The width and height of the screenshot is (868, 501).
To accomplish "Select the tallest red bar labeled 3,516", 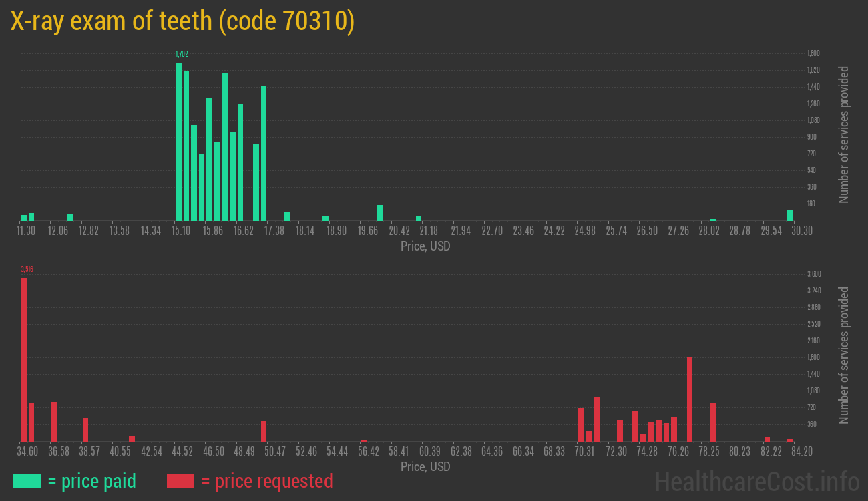I will click(x=23, y=359).
